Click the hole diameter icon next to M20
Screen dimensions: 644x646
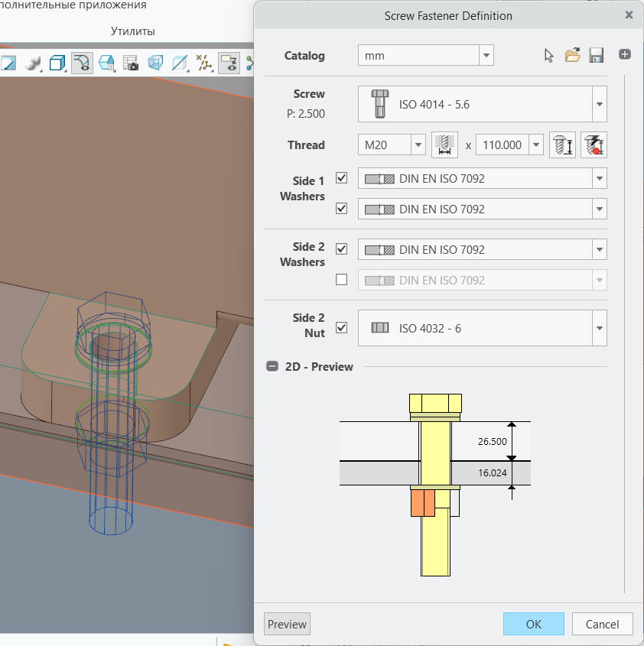pyautogui.click(x=444, y=145)
